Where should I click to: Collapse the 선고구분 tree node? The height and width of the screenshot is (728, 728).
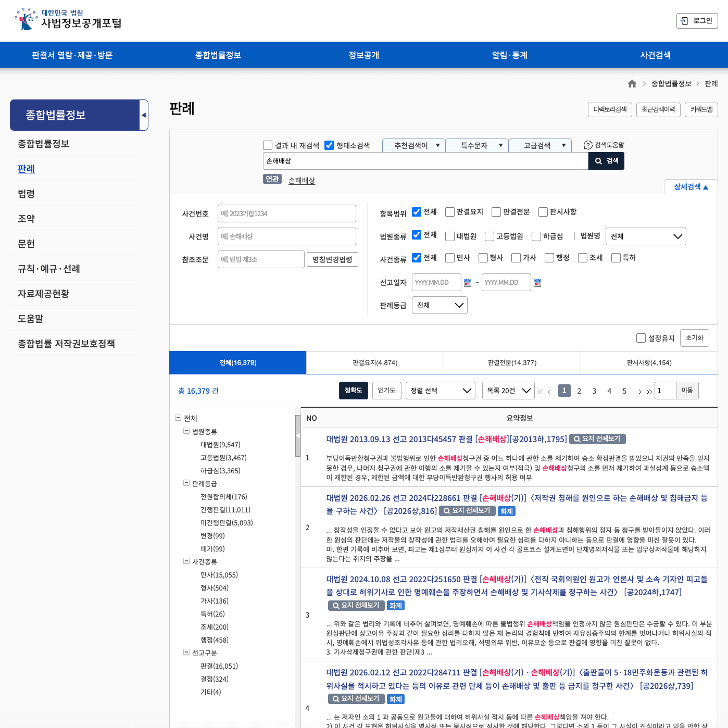point(186,652)
